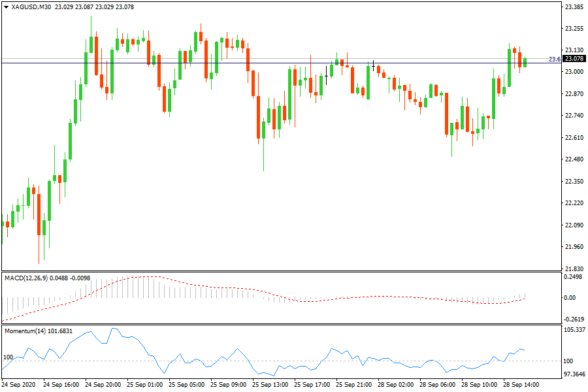The image size is (588, 392).
Task: Click the 100 level label in Momentum panel
Action: tap(8, 357)
